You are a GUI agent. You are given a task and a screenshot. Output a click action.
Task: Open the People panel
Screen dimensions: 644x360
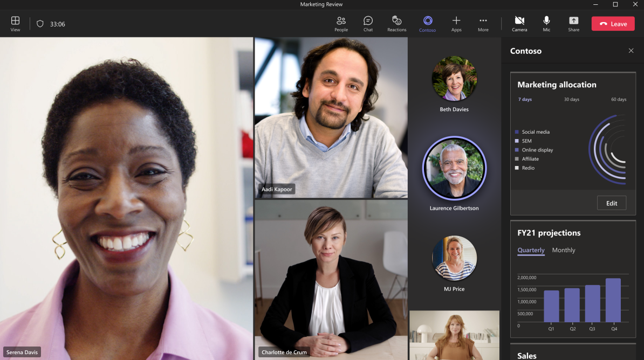point(341,23)
